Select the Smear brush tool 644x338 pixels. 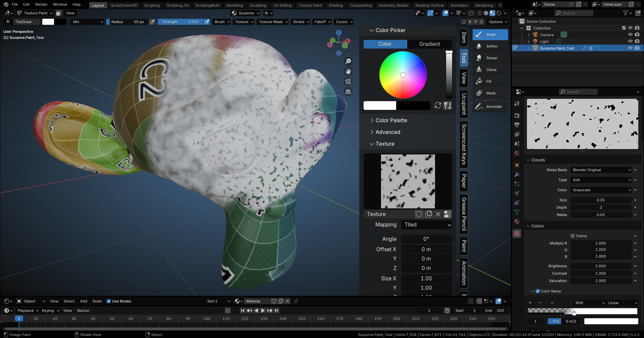point(490,58)
